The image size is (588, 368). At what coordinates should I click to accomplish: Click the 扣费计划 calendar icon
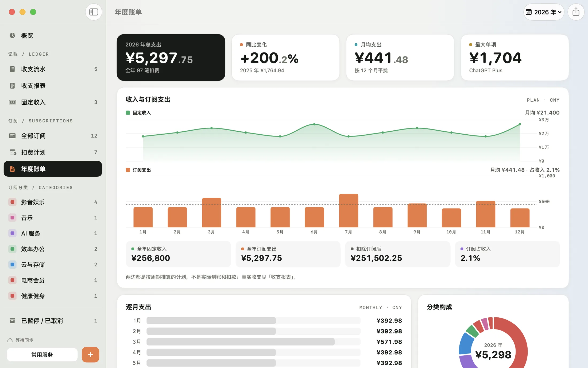point(13,152)
